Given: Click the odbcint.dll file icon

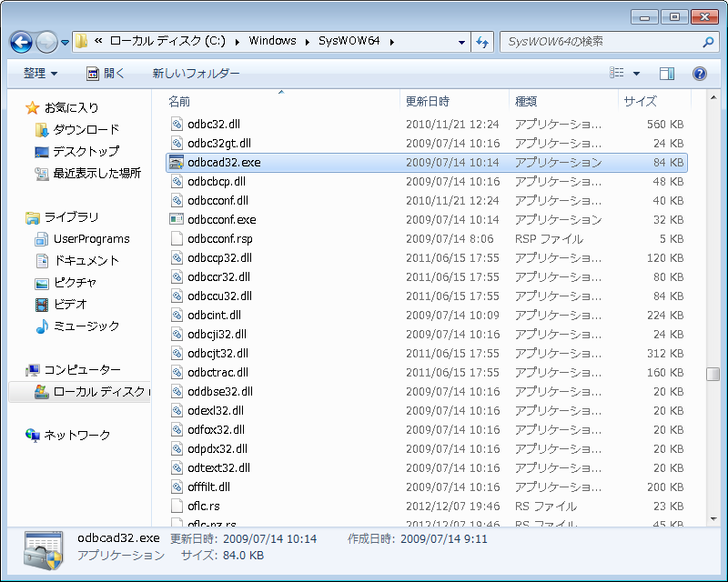Looking at the screenshot, I should pyautogui.click(x=177, y=315).
